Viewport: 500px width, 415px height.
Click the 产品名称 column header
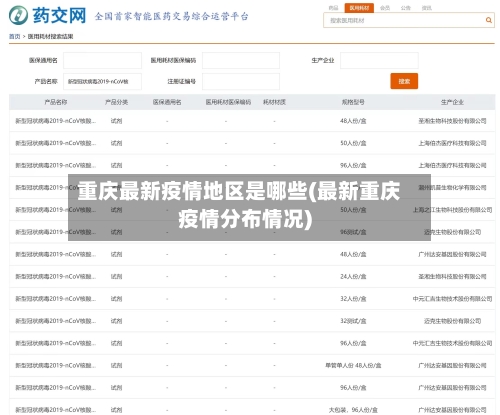(x=56, y=102)
